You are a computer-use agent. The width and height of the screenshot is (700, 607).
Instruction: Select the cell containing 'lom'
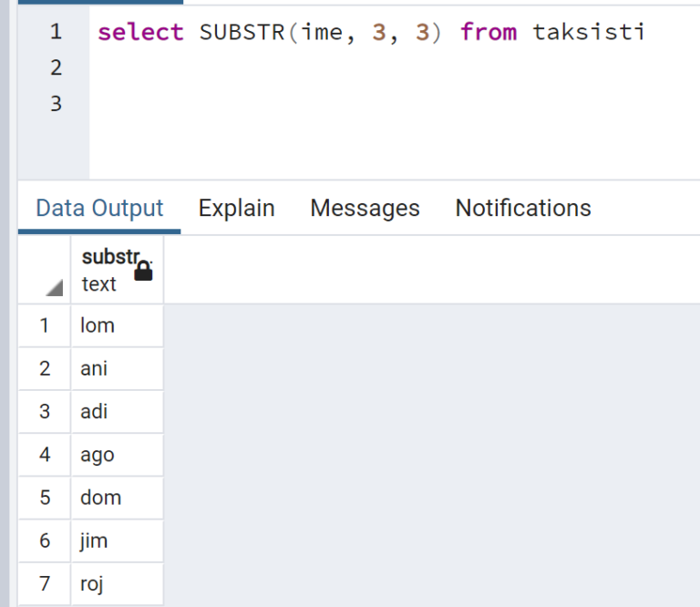(x=118, y=325)
